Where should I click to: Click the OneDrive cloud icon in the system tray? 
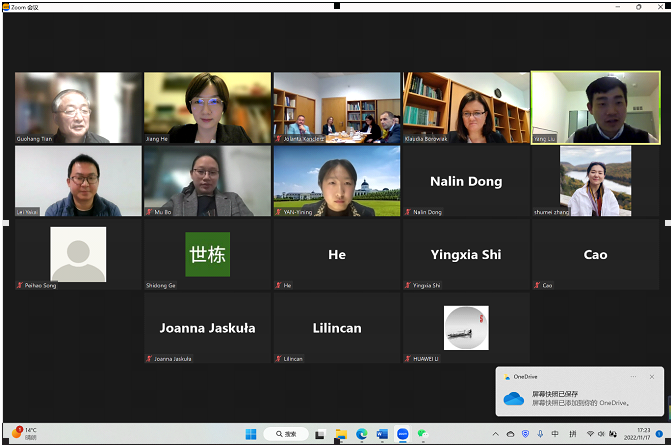[510, 434]
